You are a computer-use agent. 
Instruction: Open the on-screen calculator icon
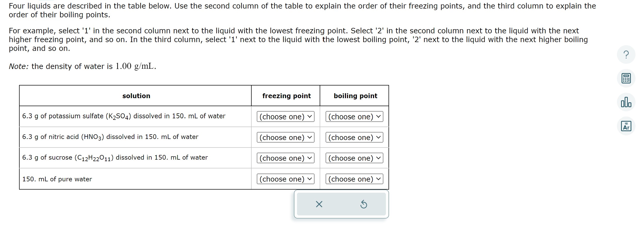[x=626, y=78]
